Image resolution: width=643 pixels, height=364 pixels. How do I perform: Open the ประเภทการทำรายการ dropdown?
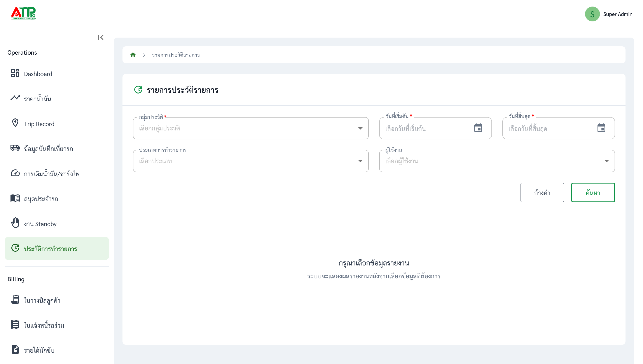(x=251, y=161)
